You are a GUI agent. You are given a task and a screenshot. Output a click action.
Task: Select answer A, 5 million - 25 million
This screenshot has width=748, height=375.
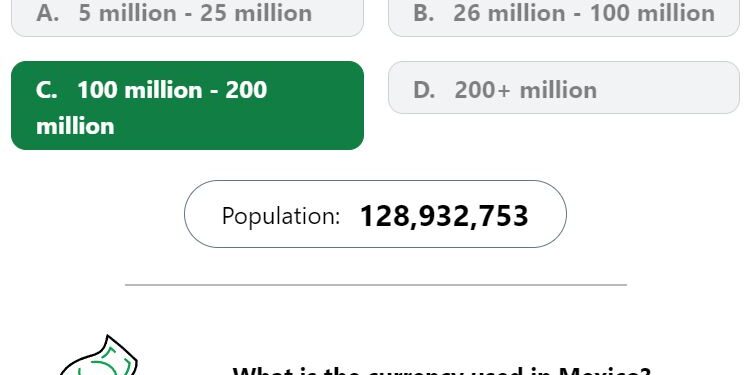coord(187,17)
